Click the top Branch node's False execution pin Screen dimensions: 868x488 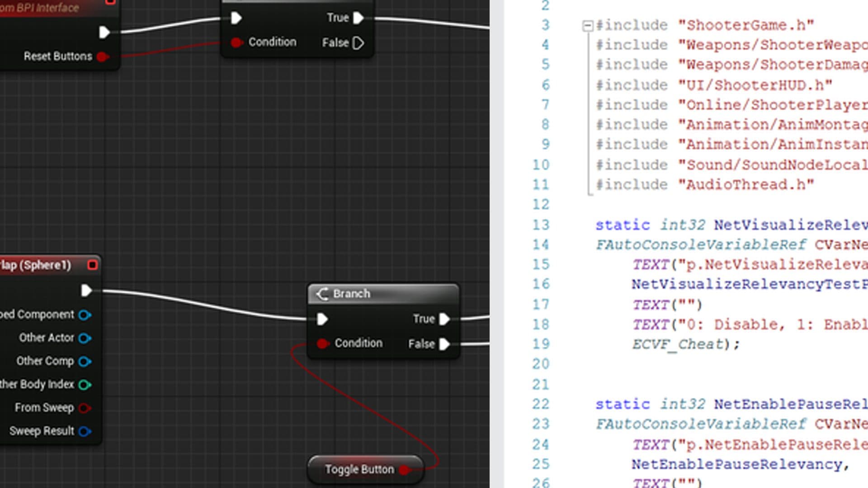point(358,43)
